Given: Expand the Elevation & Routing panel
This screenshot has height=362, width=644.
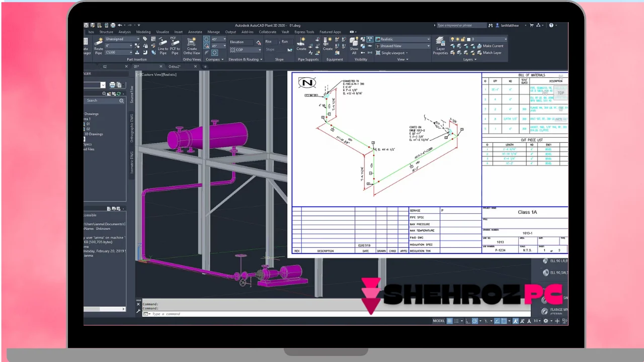Looking at the screenshot, I should pyautogui.click(x=245, y=59).
